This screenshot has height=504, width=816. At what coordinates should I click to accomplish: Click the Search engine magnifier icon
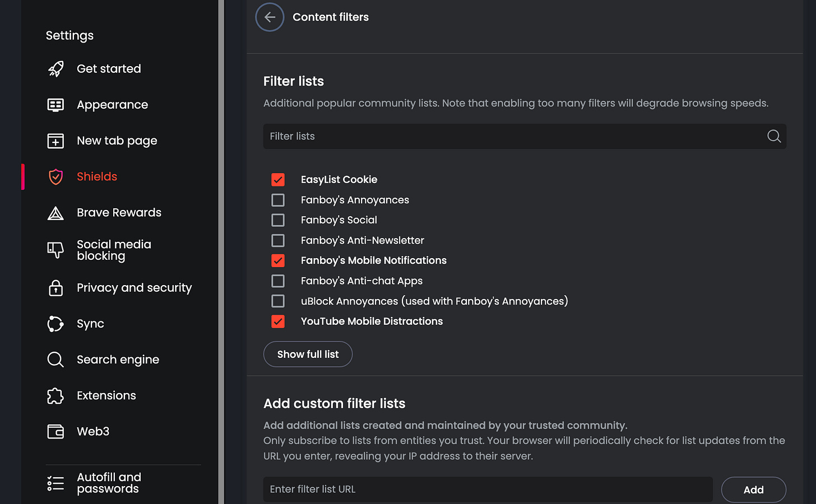[x=55, y=360]
